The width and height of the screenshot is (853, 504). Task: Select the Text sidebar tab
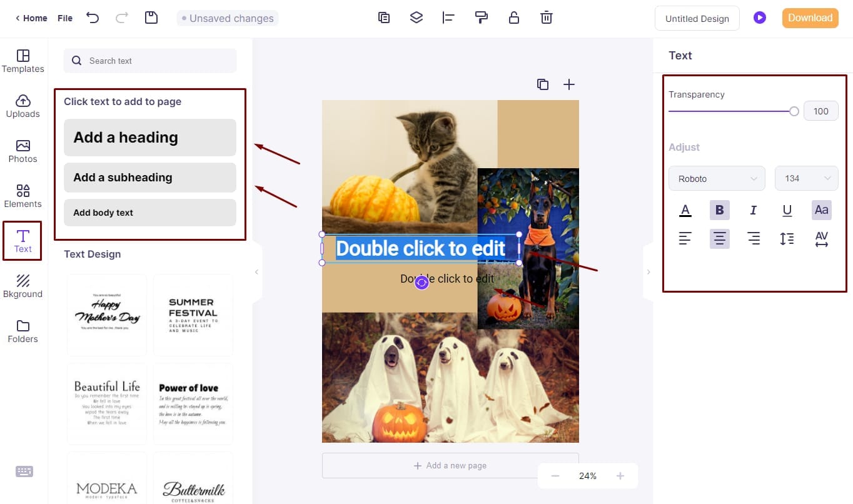click(x=23, y=241)
